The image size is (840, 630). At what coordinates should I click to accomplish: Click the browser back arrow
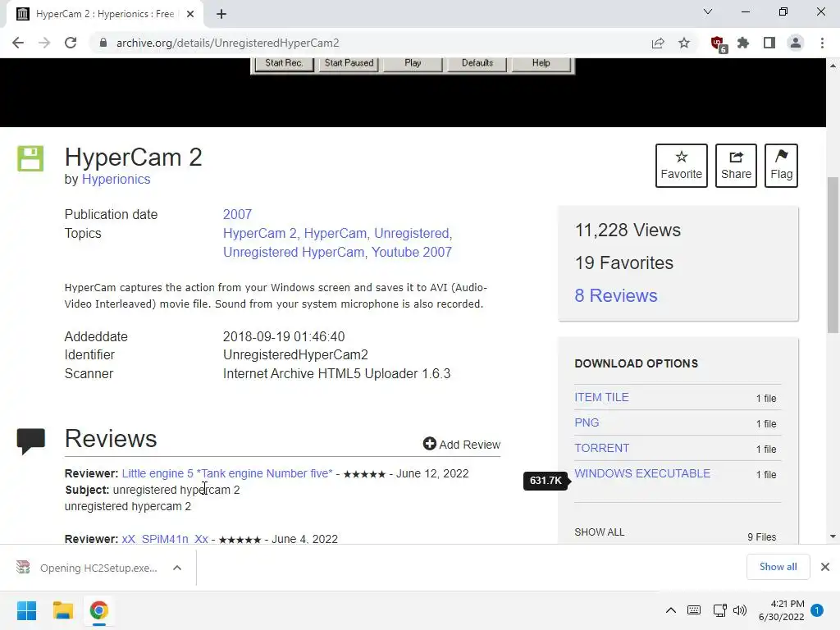[x=18, y=43]
